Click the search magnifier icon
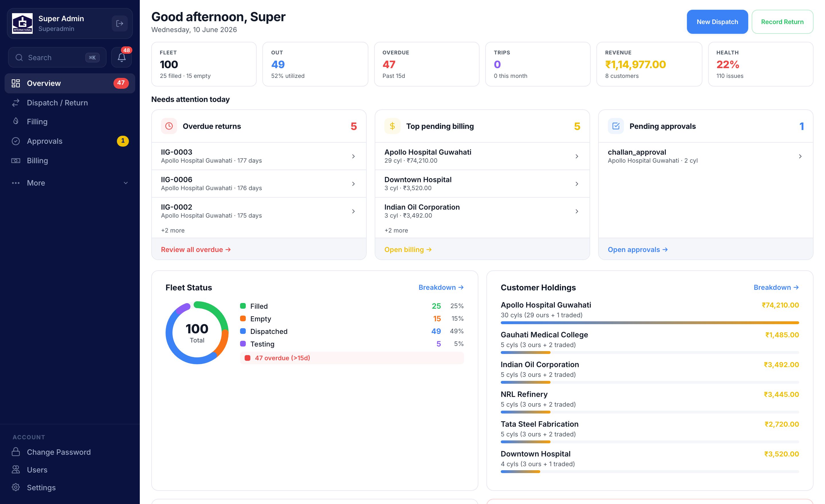825x504 pixels. (19, 58)
